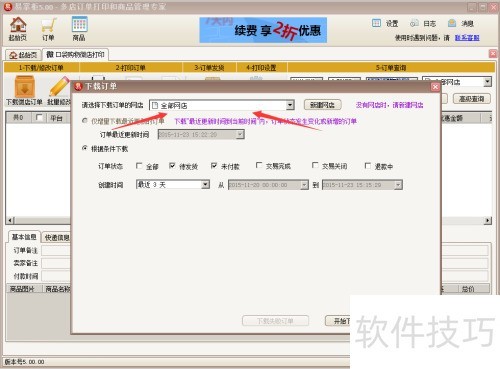Image resolution: width=500 pixels, height=369 pixels.
Task: Check the 交易关闭 checkbox
Action: 315,165
